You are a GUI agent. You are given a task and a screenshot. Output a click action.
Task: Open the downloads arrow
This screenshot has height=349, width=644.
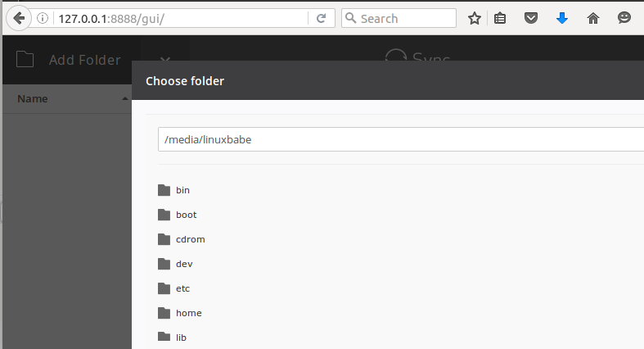click(x=561, y=18)
